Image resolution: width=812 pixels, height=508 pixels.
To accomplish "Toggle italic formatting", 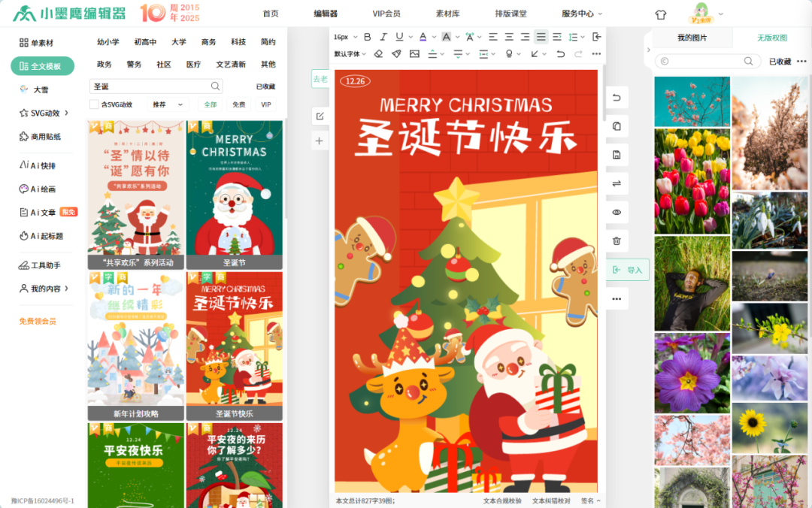I will (x=383, y=37).
